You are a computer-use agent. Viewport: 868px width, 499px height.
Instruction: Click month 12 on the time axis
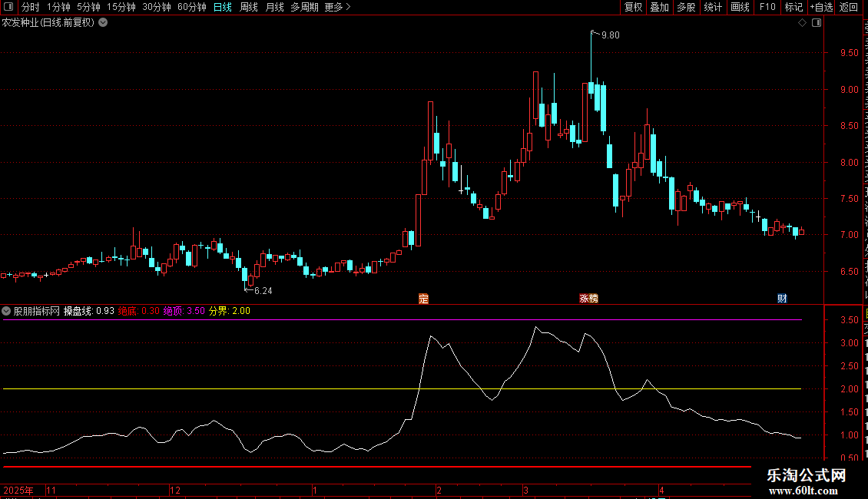point(175,490)
